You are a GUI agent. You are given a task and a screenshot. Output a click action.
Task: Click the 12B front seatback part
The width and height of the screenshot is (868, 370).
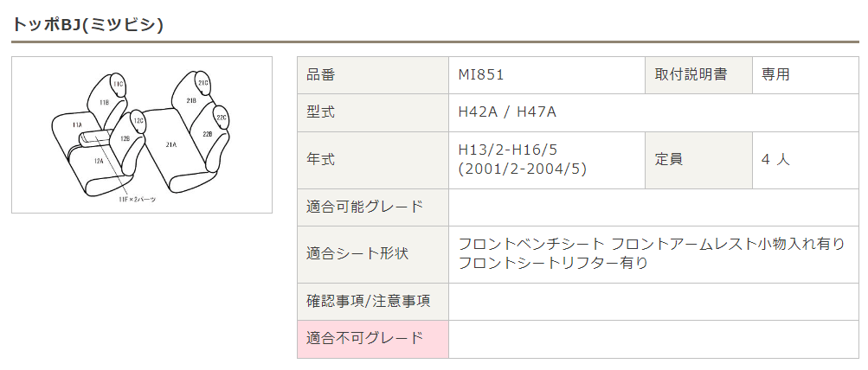pyautogui.click(x=125, y=137)
